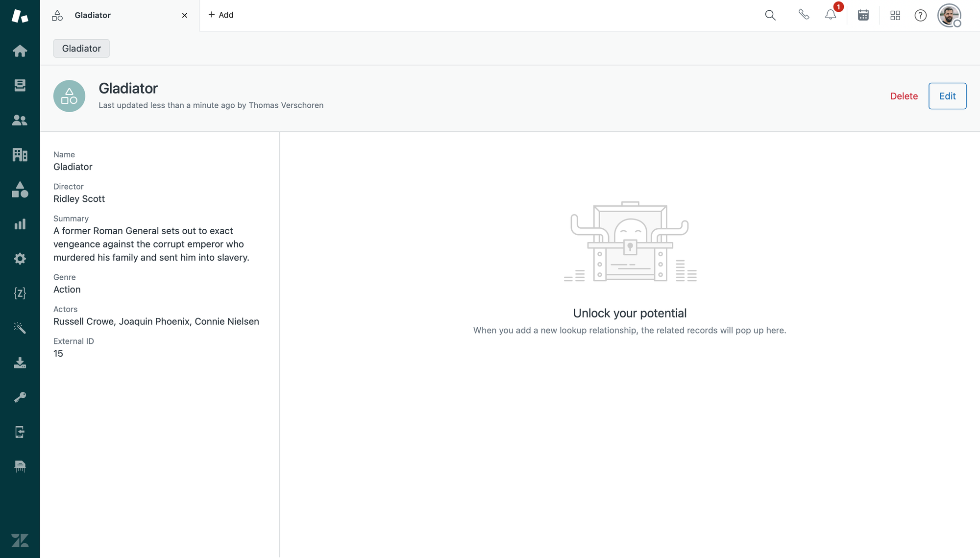Screen dimensions: 980x558
Task: Click the Add tab button
Action: point(220,15)
